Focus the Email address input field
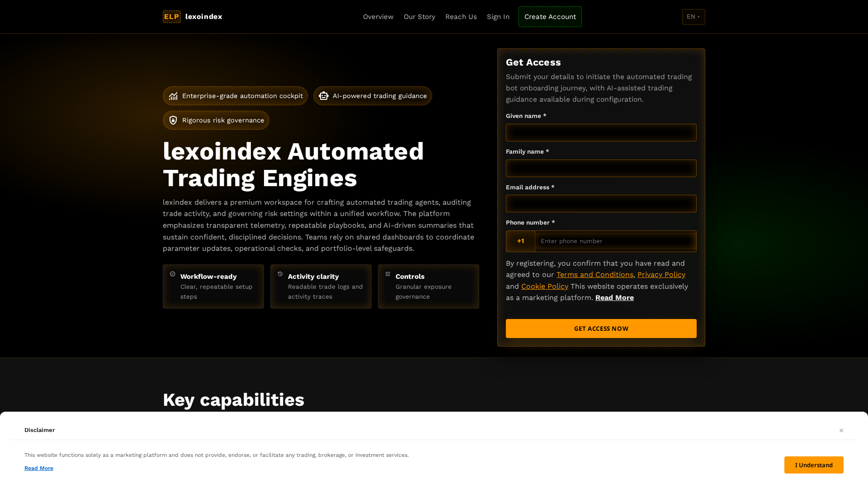Screen dimensions: 868x488 [x=601, y=204]
